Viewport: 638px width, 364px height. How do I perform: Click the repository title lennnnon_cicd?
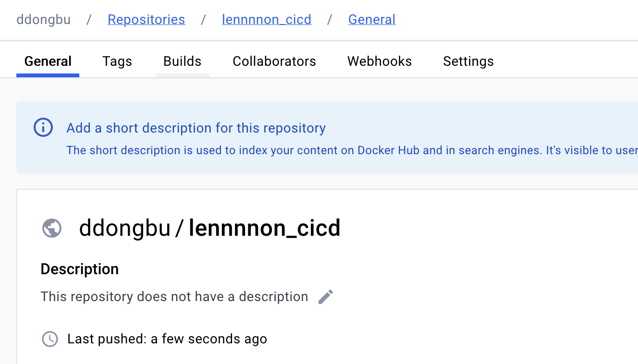click(209, 228)
